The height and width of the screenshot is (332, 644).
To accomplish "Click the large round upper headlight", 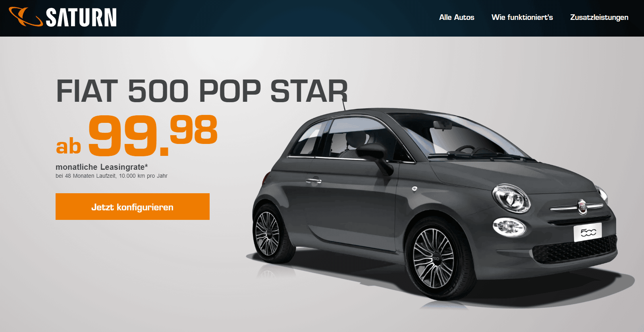I will click(x=511, y=198).
